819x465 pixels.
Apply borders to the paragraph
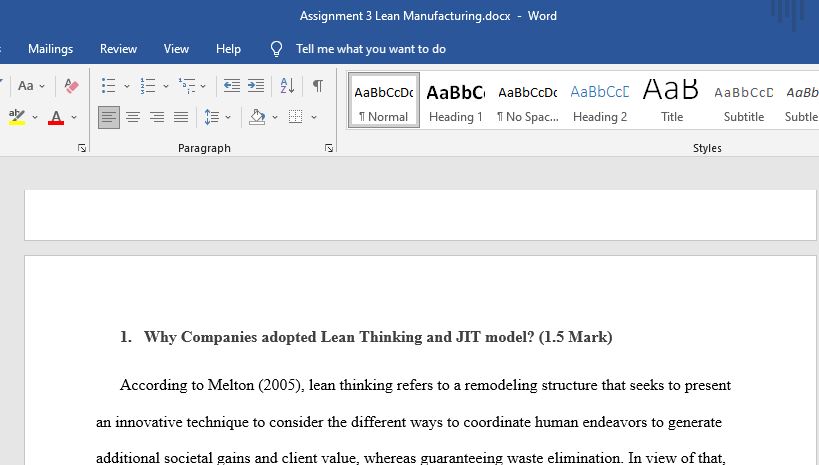pos(296,117)
